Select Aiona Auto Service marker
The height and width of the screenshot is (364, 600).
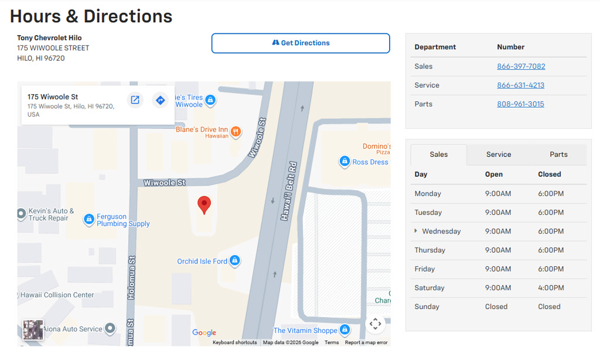110,328
